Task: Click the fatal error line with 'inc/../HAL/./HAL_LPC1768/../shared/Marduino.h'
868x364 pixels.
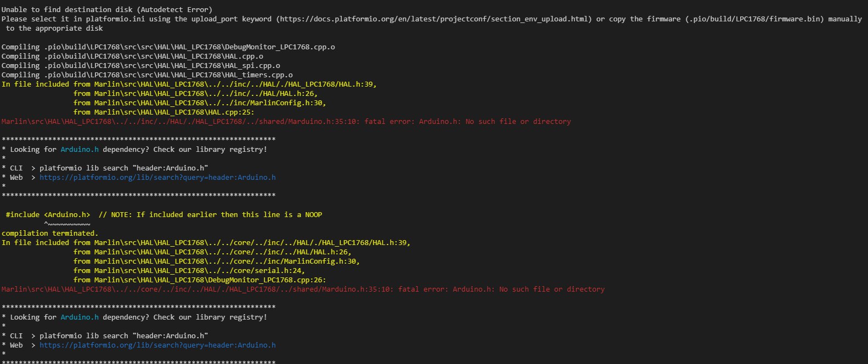Action: pos(286,121)
